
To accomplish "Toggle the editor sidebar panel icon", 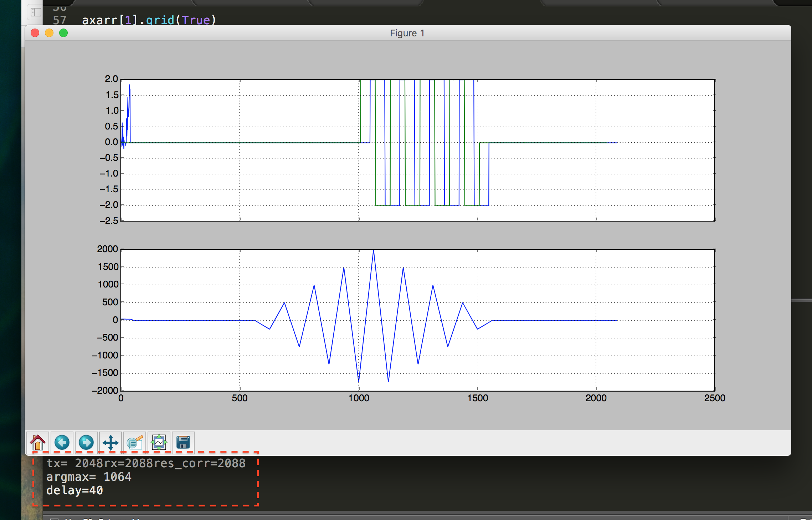I will (x=36, y=12).
